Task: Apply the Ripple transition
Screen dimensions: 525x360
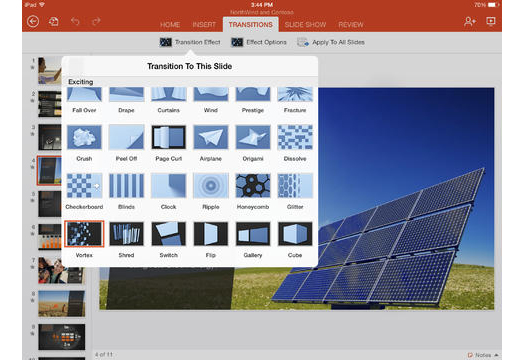Action: pos(211,192)
